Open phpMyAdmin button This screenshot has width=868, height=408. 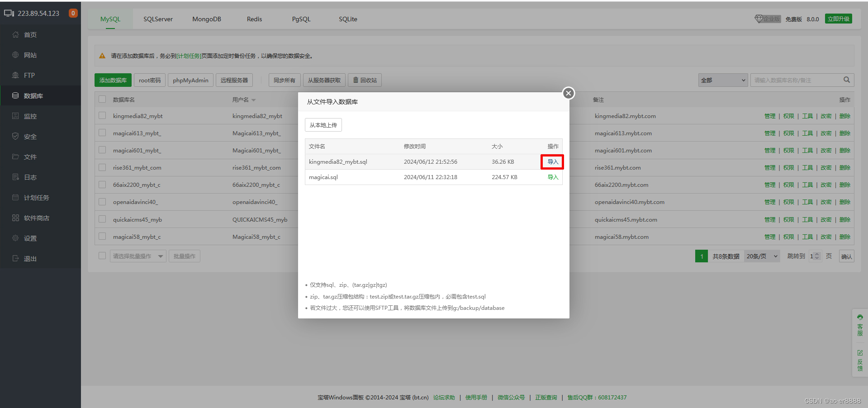(190, 80)
